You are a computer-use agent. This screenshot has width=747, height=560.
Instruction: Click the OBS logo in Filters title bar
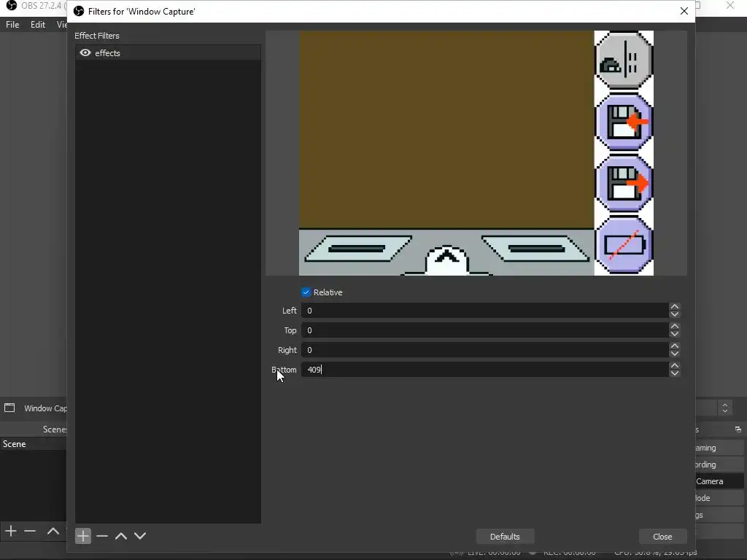(79, 12)
